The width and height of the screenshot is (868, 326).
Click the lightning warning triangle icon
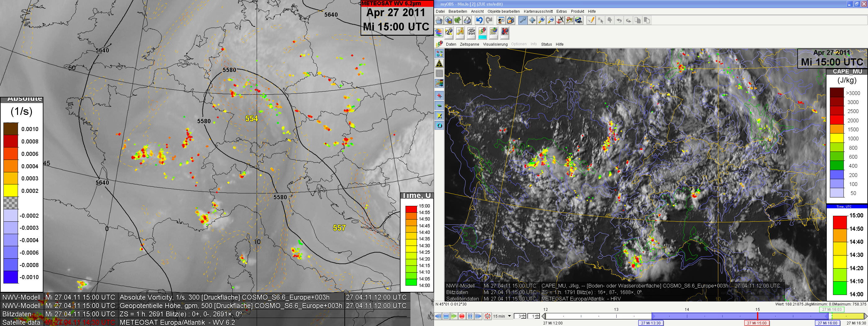point(439,63)
